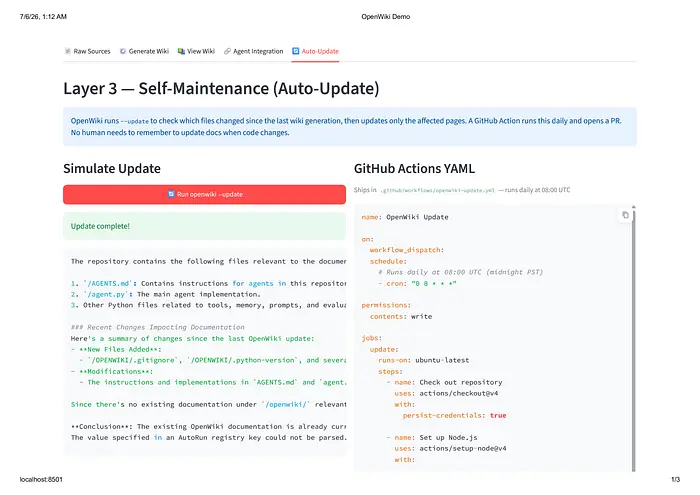The width and height of the screenshot is (700, 495).
Task: Click the localhost:8501 footer text
Action: tap(41, 479)
